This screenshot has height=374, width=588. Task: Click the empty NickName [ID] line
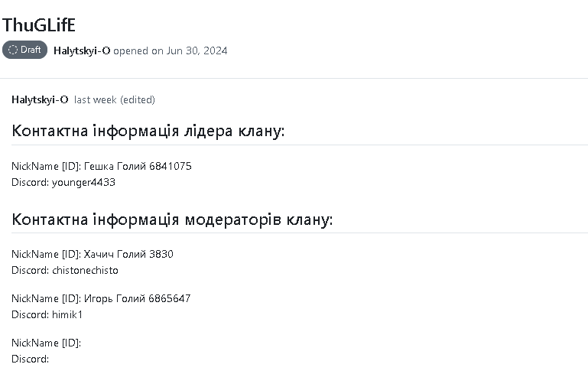(x=46, y=343)
